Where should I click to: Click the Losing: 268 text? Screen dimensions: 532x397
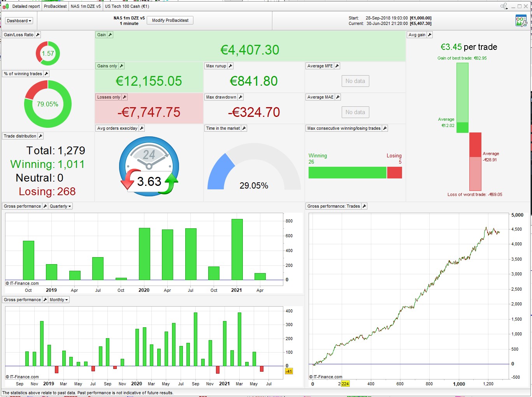[x=47, y=192]
